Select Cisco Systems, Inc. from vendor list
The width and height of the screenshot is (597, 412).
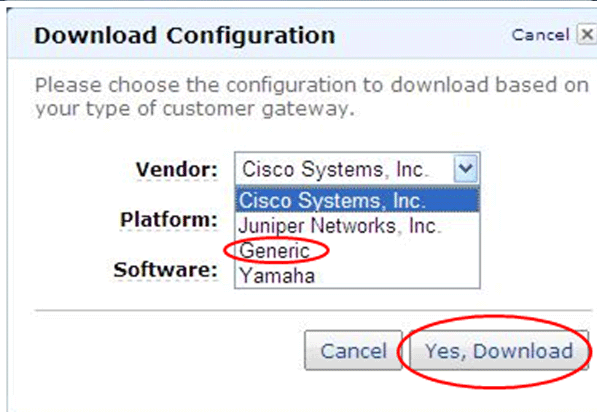point(357,200)
